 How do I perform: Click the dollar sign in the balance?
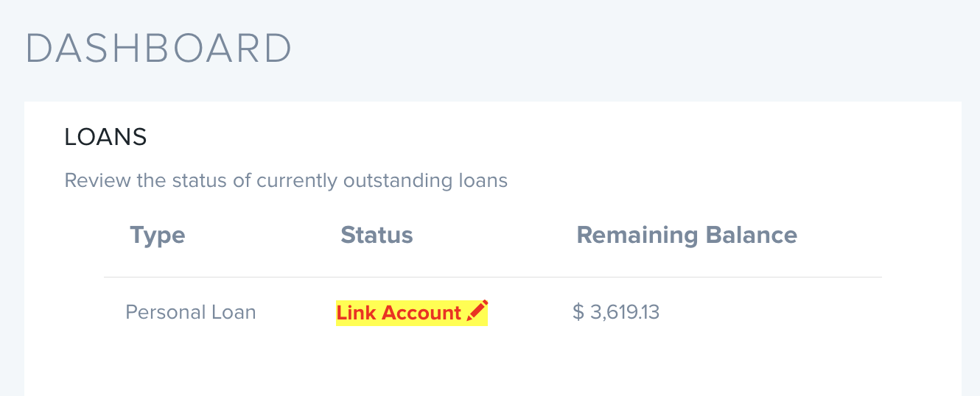click(578, 312)
